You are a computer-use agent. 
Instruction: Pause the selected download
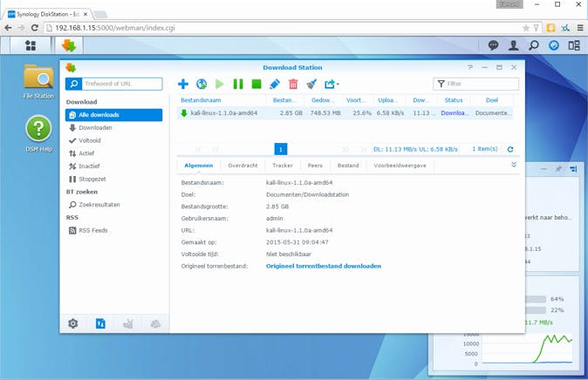click(238, 84)
